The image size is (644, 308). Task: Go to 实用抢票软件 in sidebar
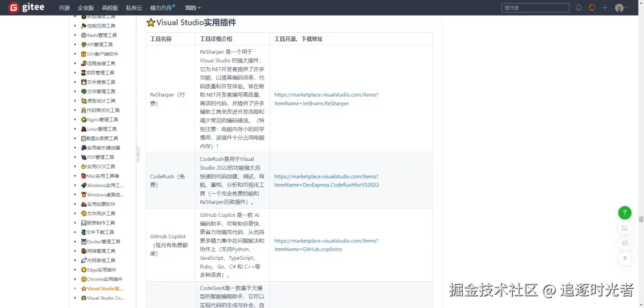pos(98,204)
